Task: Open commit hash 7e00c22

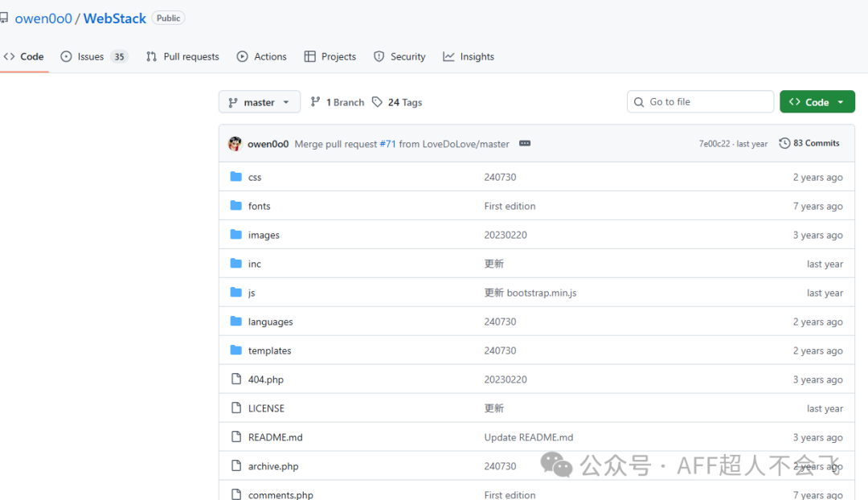Action: [714, 144]
